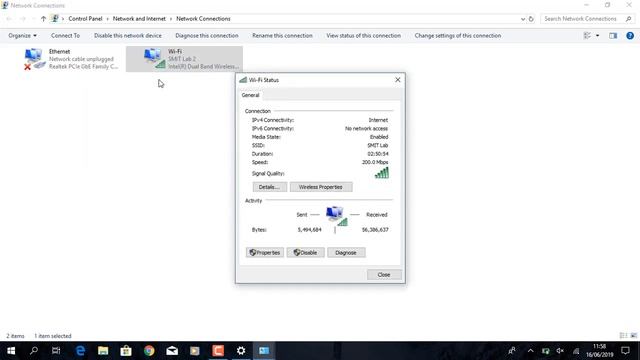Image resolution: width=640 pixels, height=360 pixels.
Task: Switch to details view in the status bar
Action: point(623,336)
